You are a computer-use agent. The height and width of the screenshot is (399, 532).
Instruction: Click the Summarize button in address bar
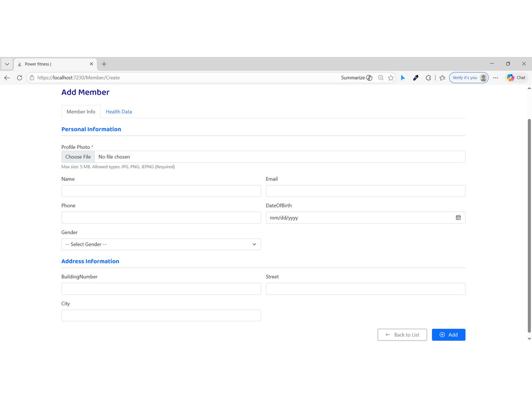coord(356,78)
